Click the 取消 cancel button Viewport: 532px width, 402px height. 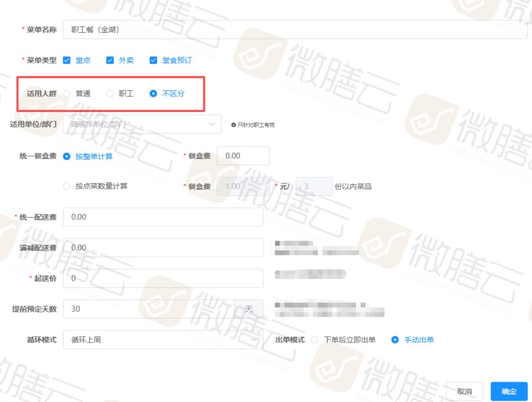[465, 391]
